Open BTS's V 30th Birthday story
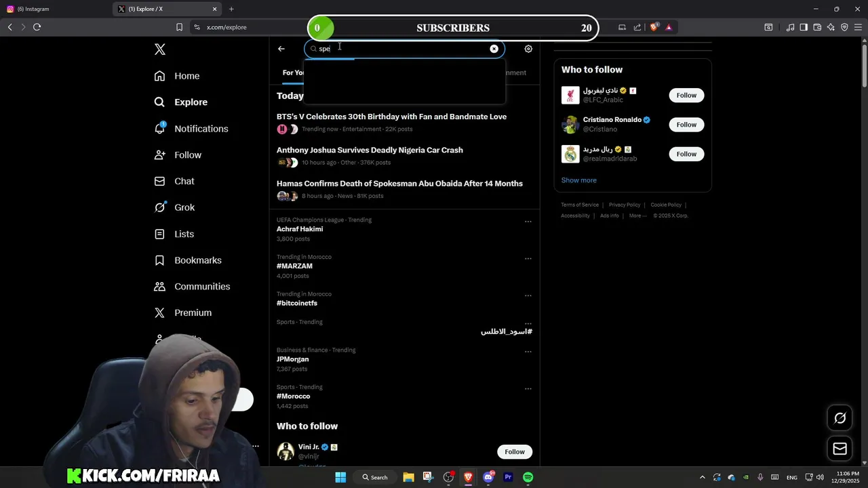This screenshot has height=488, width=868. pyautogui.click(x=391, y=117)
